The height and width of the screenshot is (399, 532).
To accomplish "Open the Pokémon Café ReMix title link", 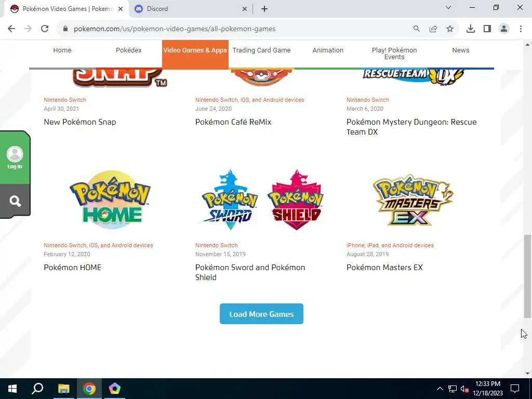I will pyautogui.click(x=233, y=122).
